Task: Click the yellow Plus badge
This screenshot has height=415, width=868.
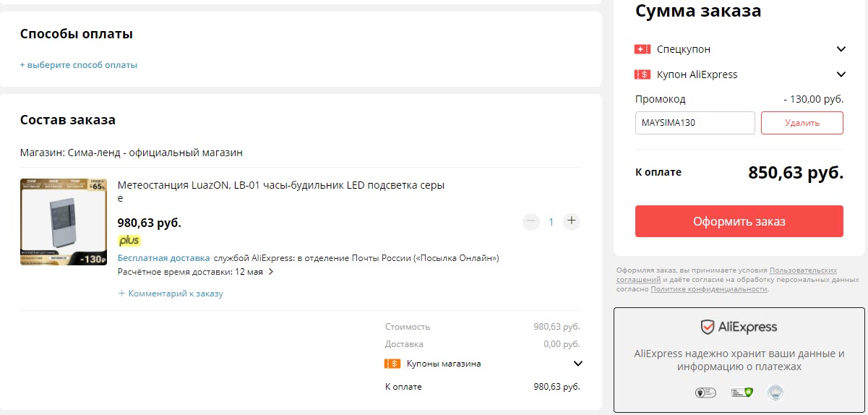Action: point(129,241)
